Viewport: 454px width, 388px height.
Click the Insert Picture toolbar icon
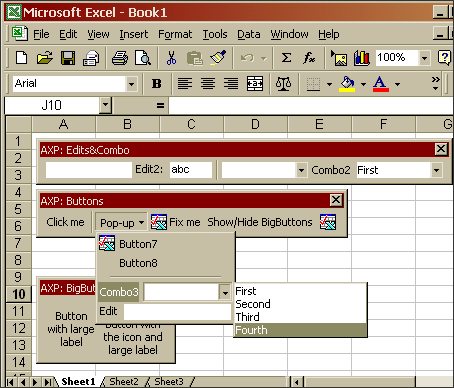(x=339, y=58)
